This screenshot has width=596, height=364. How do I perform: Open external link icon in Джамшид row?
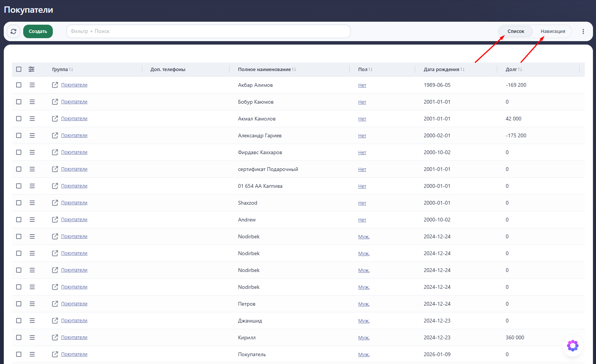(x=55, y=321)
